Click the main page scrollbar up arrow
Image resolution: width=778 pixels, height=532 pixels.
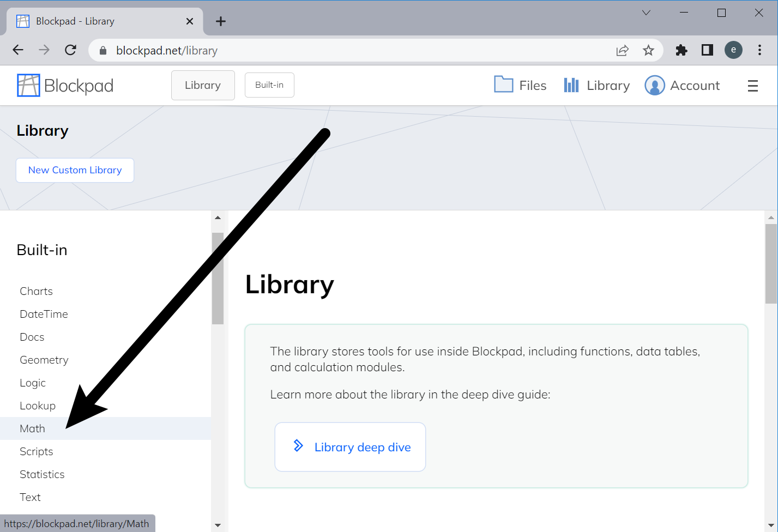coord(771,217)
